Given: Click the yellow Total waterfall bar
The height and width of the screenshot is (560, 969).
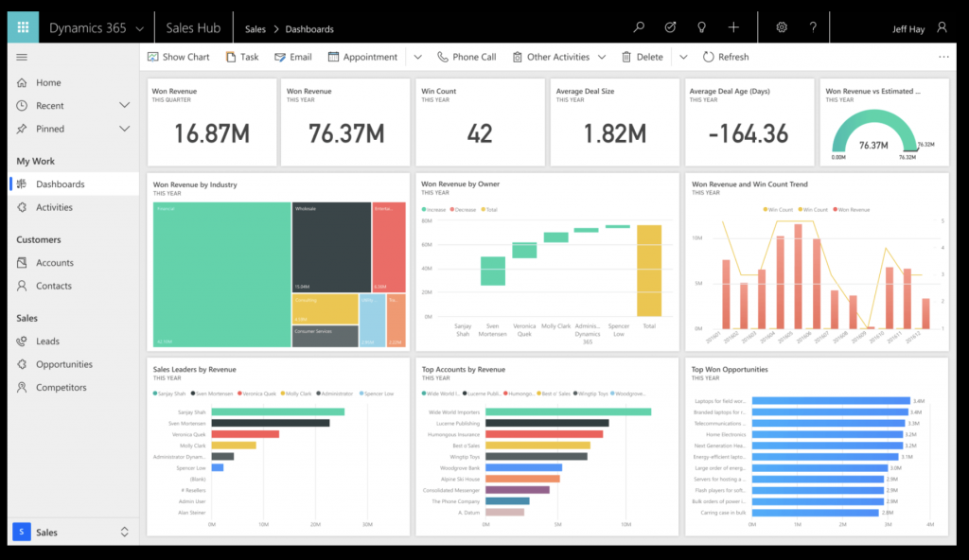Looking at the screenshot, I should [649, 271].
